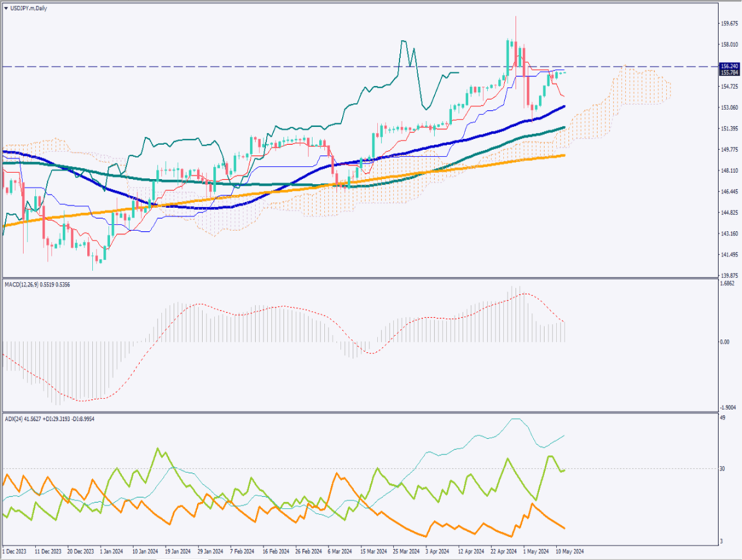Click the 159.675 price axis label
Image resolution: width=742 pixels, height=560 pixels.
click(x=729, y=23)
